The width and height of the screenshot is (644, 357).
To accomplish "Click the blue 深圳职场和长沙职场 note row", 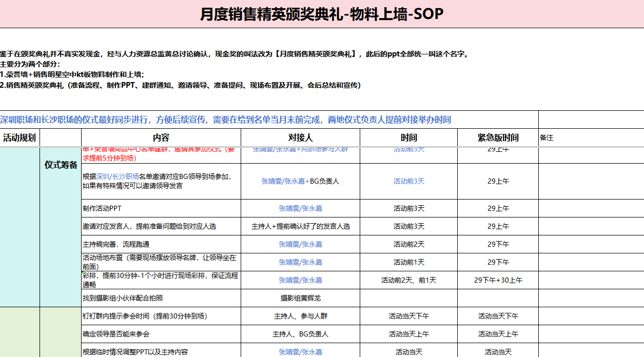I will click(x=226, y=120).
